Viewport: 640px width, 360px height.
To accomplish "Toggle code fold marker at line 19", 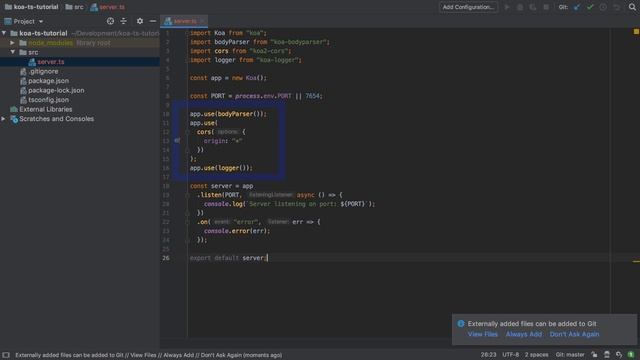I will (x=187, y=195).
